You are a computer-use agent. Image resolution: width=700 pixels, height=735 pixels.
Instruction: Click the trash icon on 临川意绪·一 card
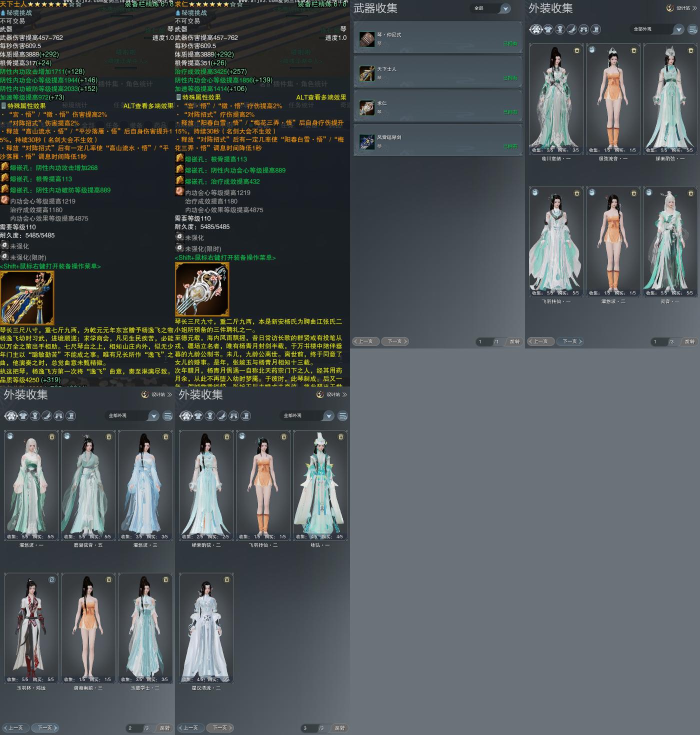577,50
